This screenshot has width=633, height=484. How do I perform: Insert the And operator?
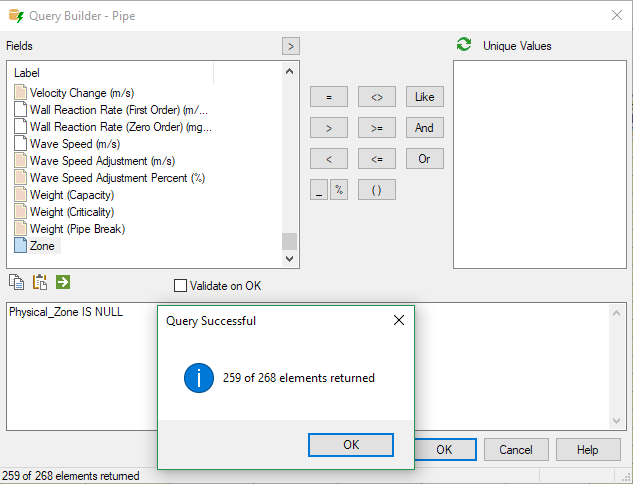point(425,128)
